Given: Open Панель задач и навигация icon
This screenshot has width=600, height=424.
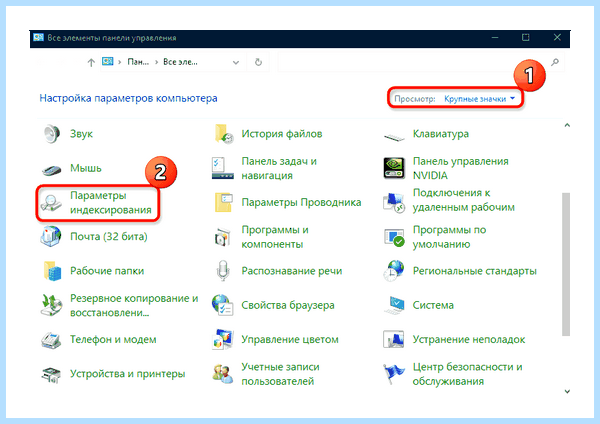Looking at the screenshot, I should point(223,168).
